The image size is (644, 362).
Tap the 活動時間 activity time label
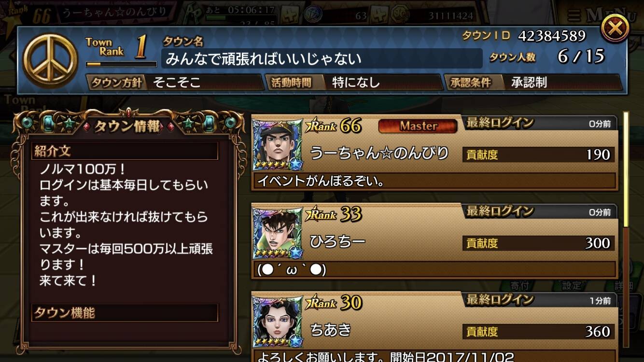click(291, 83)
